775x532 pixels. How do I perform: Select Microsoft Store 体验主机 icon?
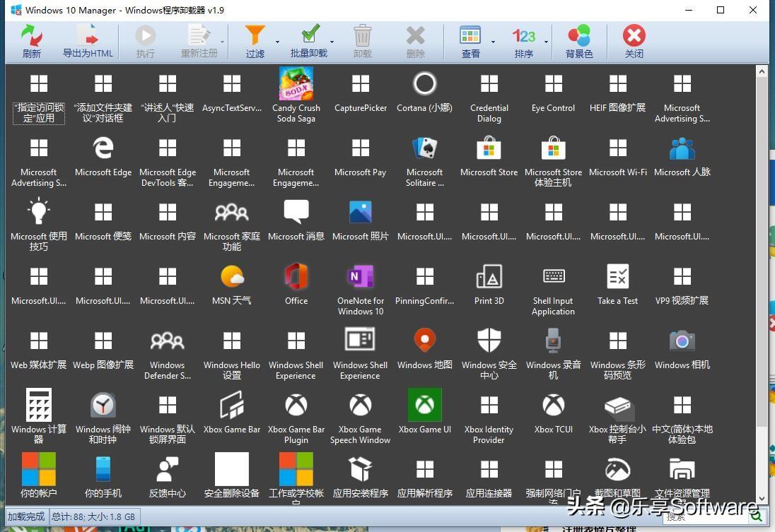[x=553, y=148]
